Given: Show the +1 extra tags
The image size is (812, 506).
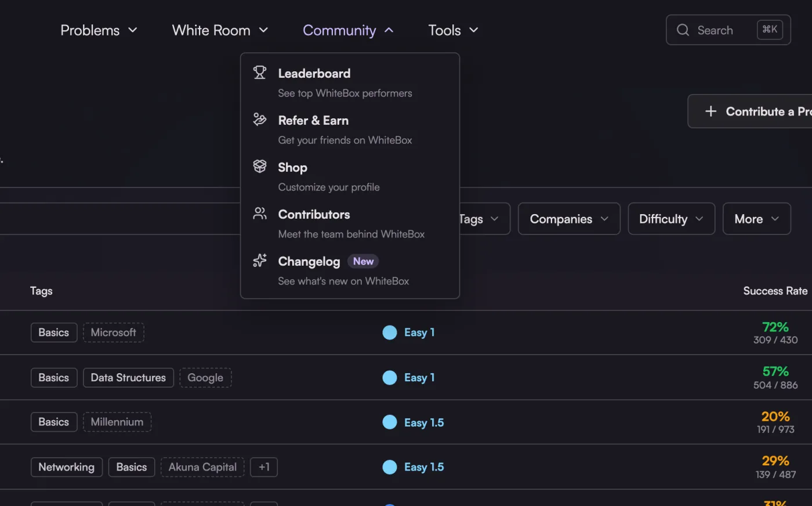Looking at the screenshot, I should (x=264, y=467).
